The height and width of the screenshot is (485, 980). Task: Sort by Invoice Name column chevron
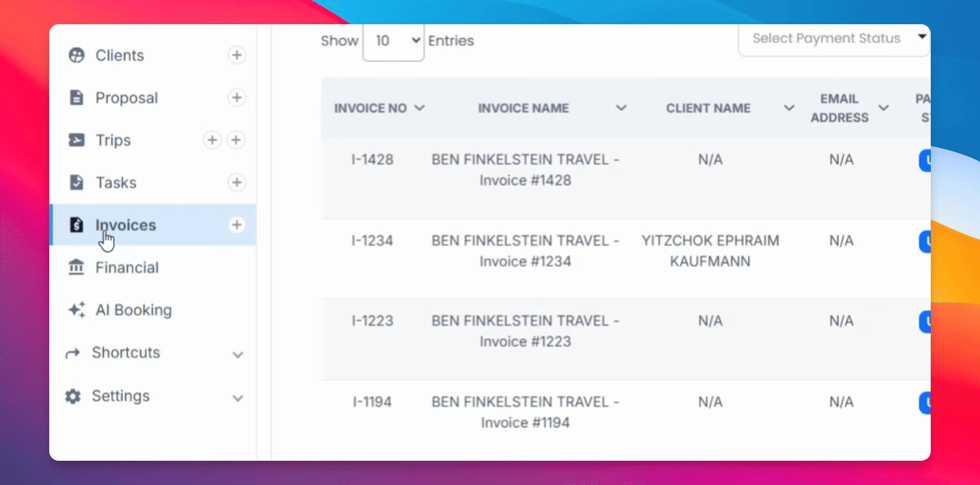pos(621,108)
